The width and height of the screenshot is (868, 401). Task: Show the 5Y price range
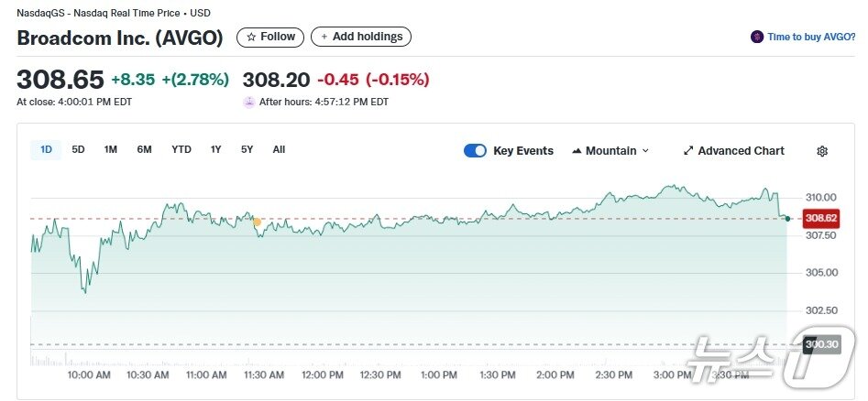247,149
